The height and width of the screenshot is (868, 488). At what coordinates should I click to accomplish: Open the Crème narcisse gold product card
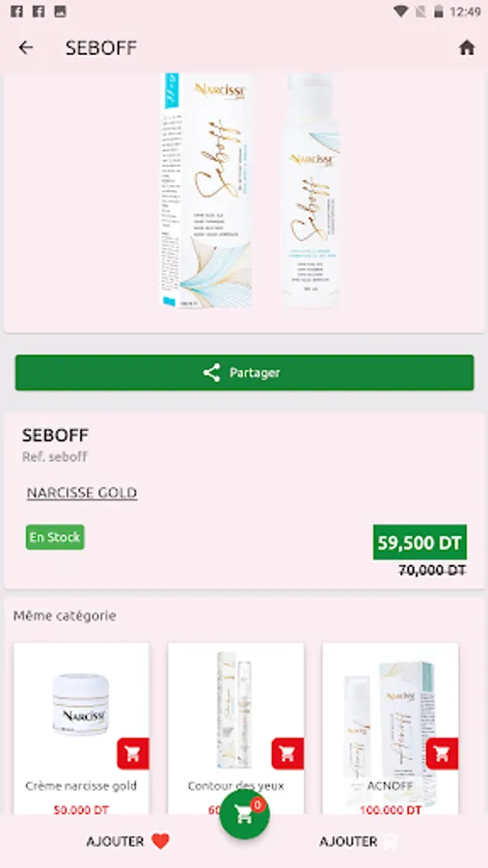pos(81,728)
